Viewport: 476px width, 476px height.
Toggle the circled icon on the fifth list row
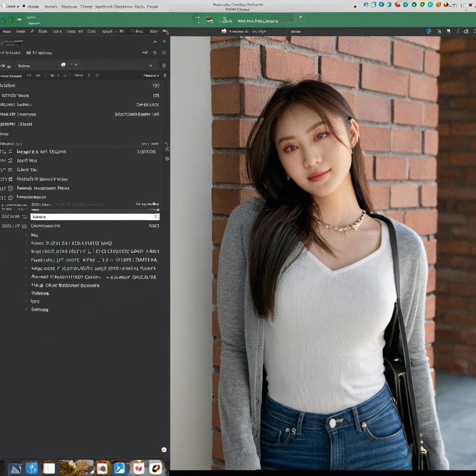coord(10,188)
